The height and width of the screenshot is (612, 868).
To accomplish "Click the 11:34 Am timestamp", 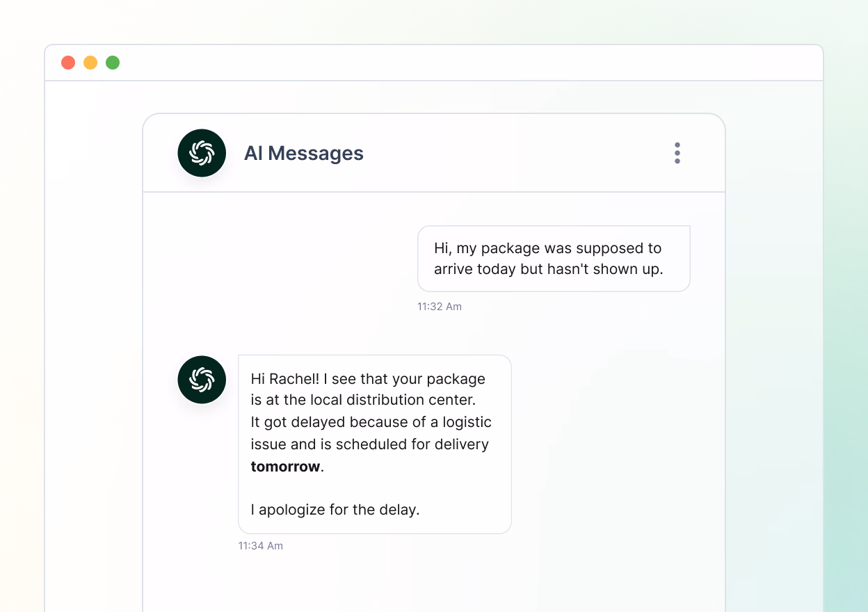I will [260, 546].
